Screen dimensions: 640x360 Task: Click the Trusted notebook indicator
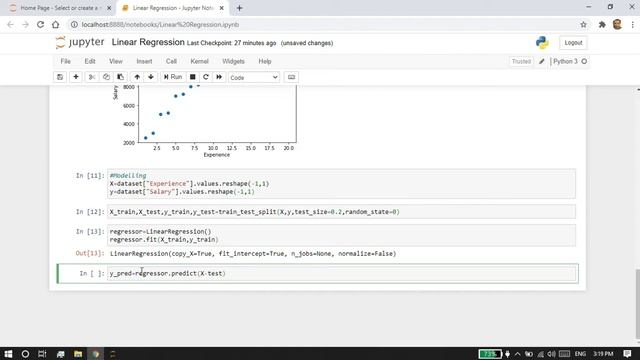[521, 61]
